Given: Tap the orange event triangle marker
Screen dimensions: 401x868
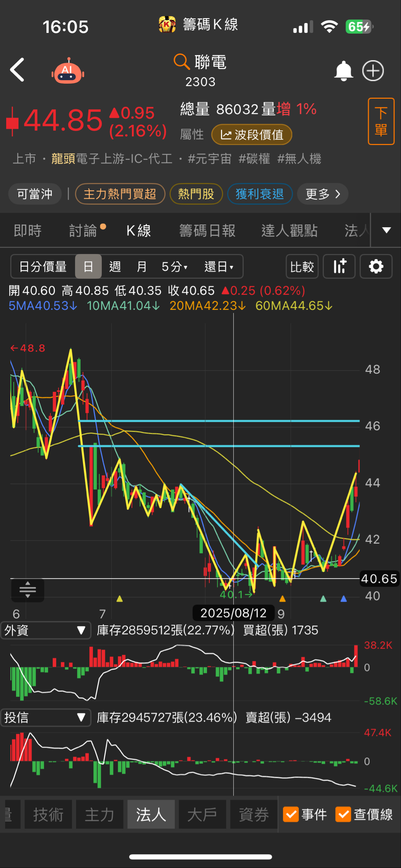Looking at the screenshot, I should click(x=283, y=599).
